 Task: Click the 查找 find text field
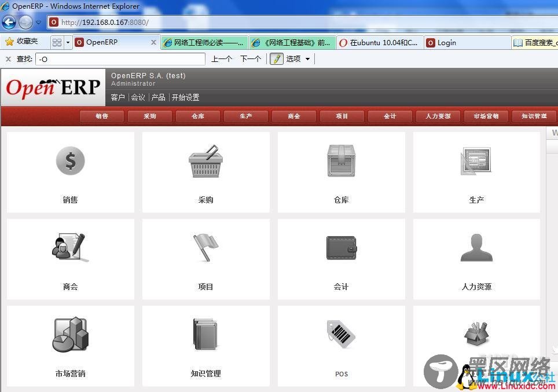click(120, 59)
